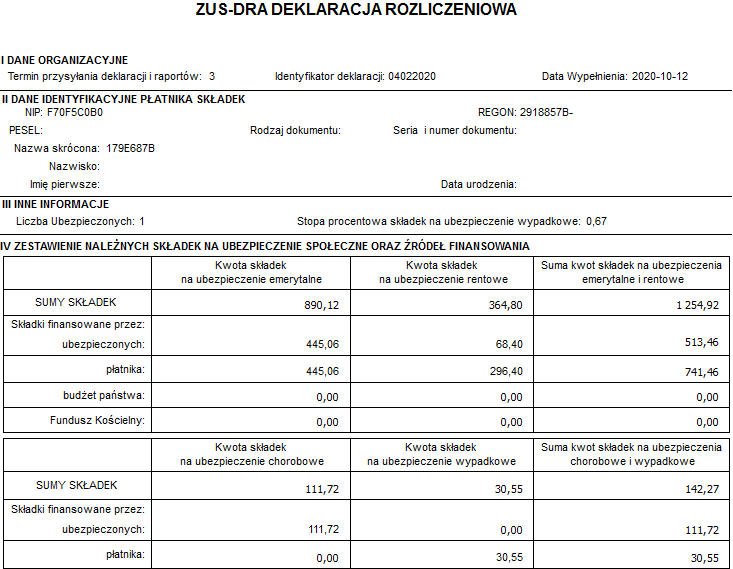Select the ZUS-DRA DEKLARACJA ROZLICZENIOWA title
Screen dimensions: 733x569
pyautogui.click(x=356, y=10)
